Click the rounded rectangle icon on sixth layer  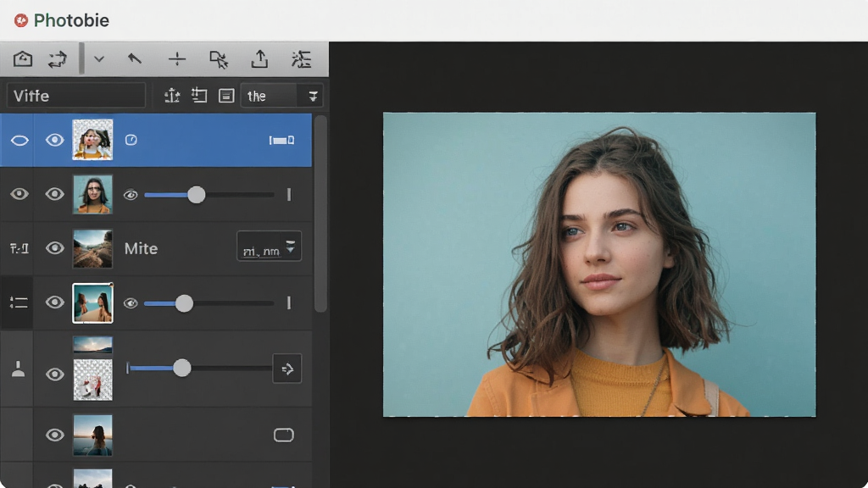(x=283, y=435)
